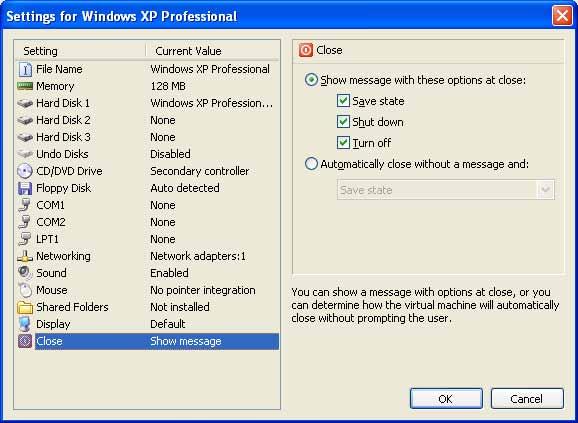Viewport: 578px width, 423px height.
Task: Uncheck the Turn off checkbox
Action: coord(343,143)
